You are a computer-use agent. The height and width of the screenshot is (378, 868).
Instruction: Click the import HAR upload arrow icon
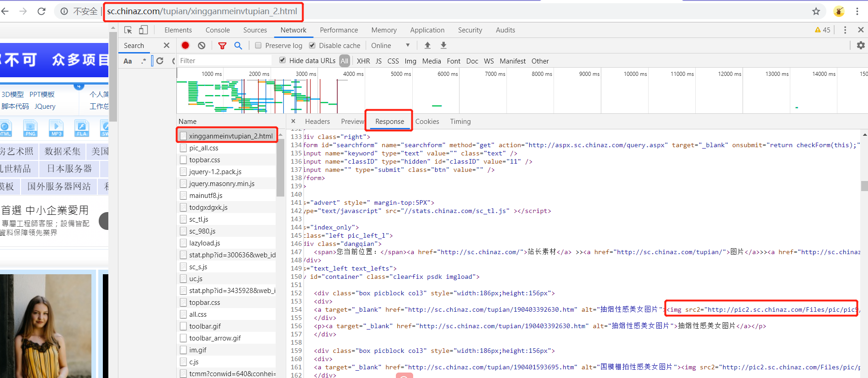click(427, 45)
